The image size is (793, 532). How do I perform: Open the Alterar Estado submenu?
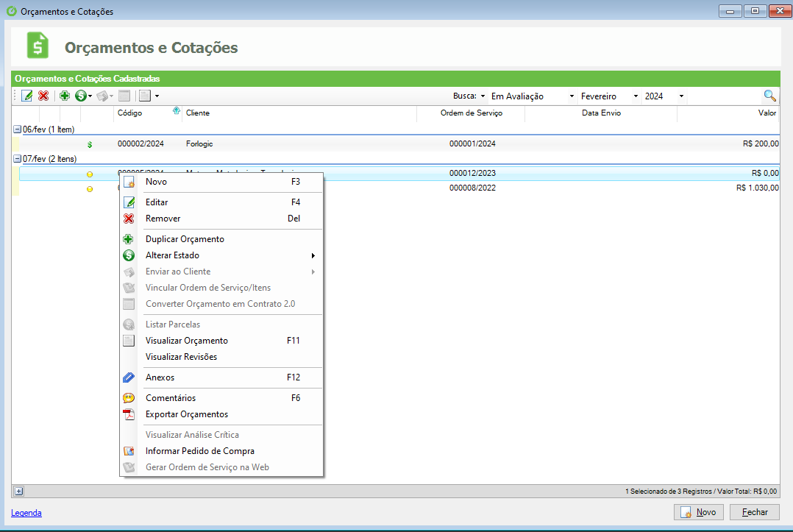[x=221, y=255]
